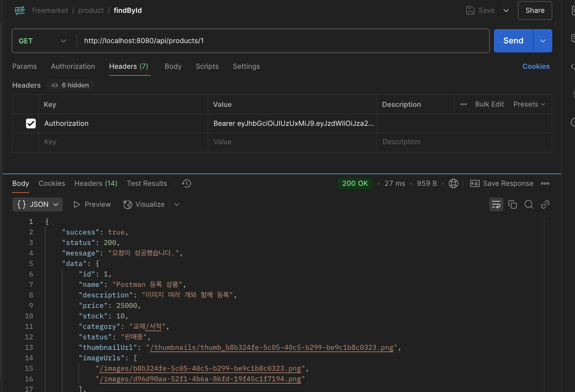The height and width of the screenshot is (392, 575).
Task: Open the Cookies link
Action: pyautogui.click(x=536, y=66)
